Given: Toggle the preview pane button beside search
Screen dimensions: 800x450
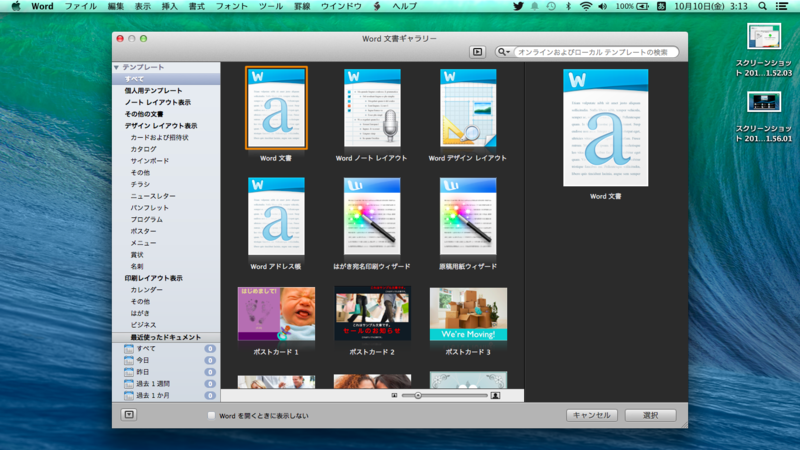Looking at the screenshot, I should click(478, 52).
